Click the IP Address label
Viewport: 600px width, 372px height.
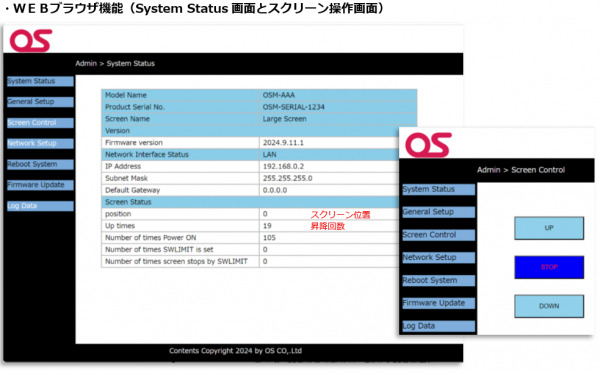(x=123, y=166)
